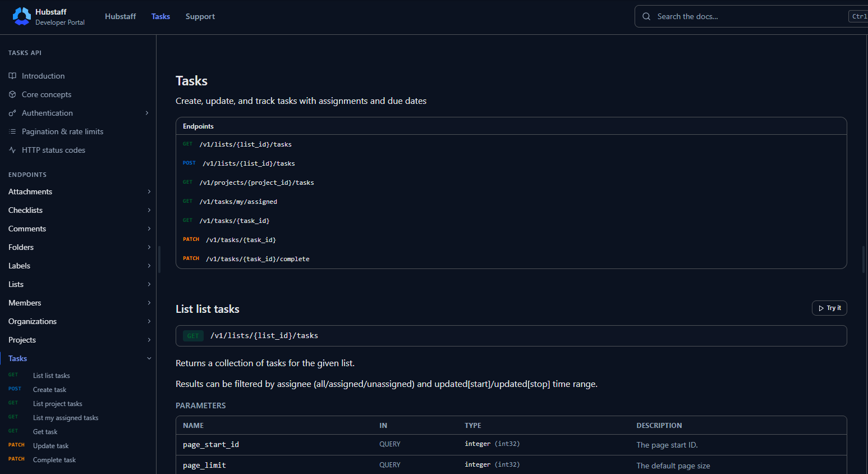Open POST /v1/lists/{list_id}/tasks endpoint
Screen dimensions: 868x474
249,163
